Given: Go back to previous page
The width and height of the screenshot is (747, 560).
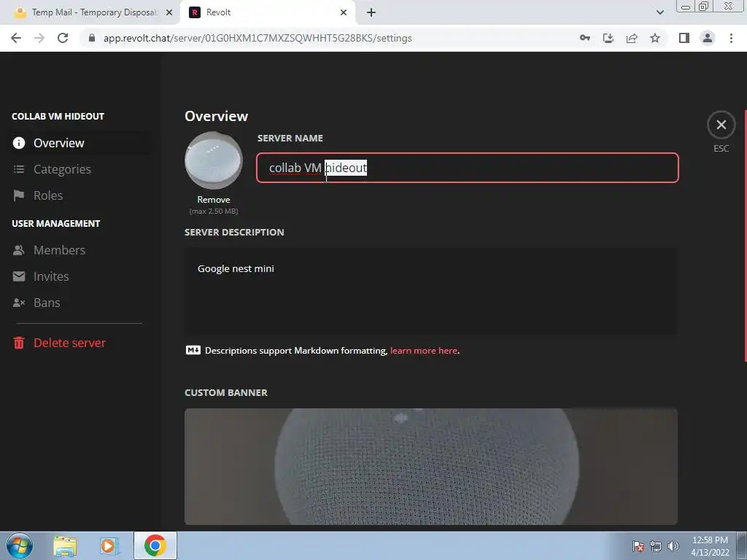Looking at the screenshot, I should click(x=16, y=38).
